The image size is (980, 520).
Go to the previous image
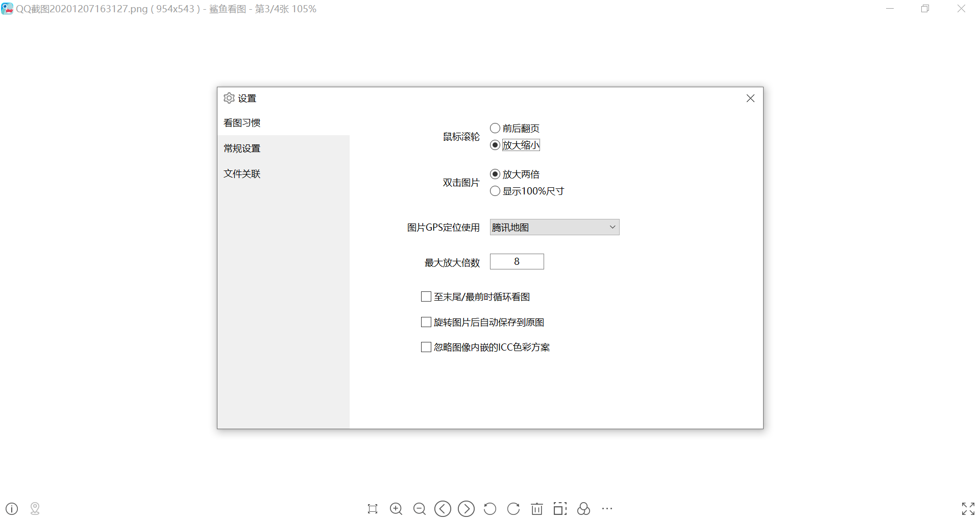pos(443,509)
